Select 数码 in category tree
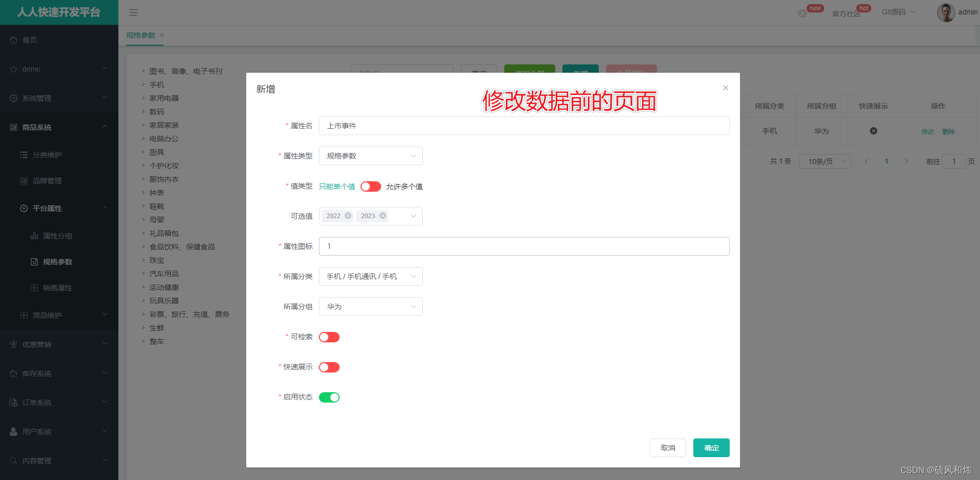The height and width of the screenshot is (480, 980). (x=157, y=112)
